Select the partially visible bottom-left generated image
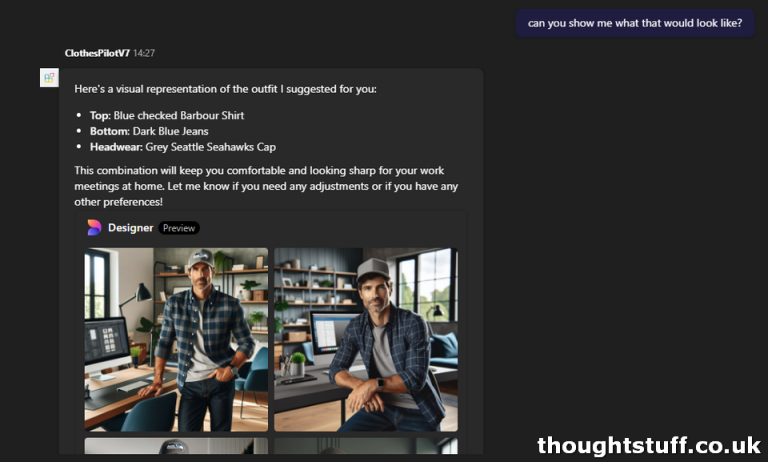Screen dimensions: 768x462 (176, 446)
